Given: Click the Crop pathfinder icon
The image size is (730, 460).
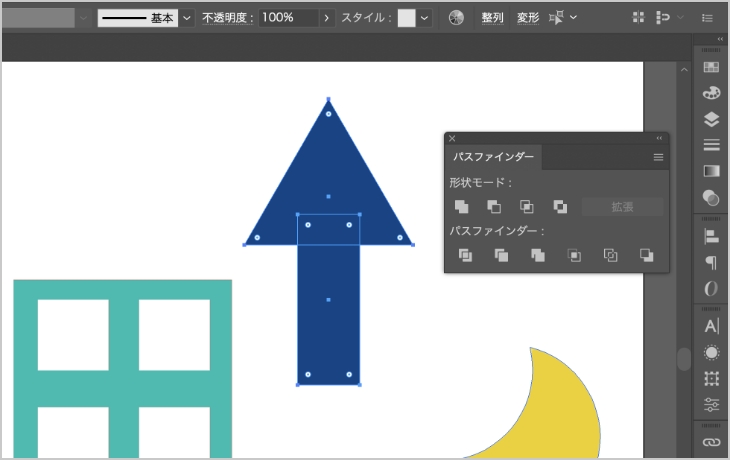Looking at the screenshot, I should pyautogui.click(x=574, y=255).
